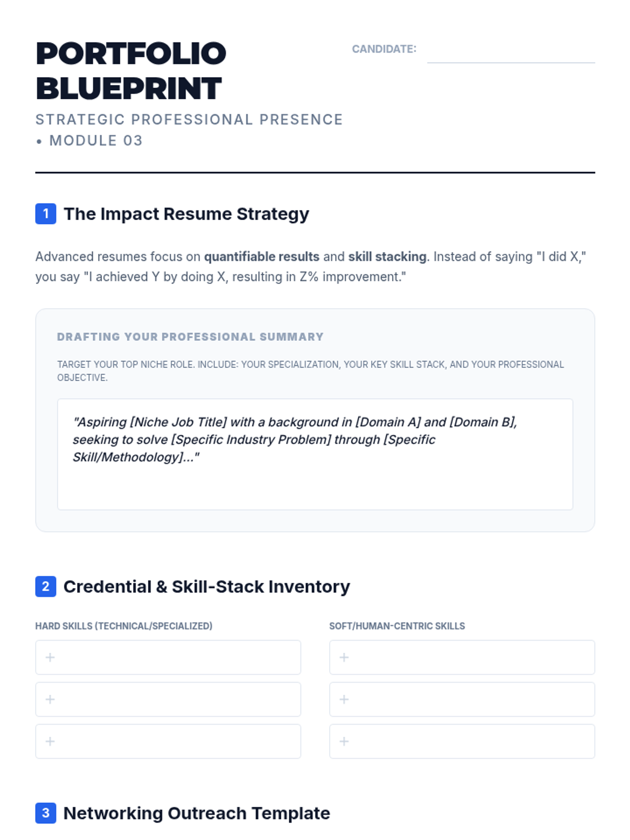Click plus icon in first hard skills field

pos(50,657)
